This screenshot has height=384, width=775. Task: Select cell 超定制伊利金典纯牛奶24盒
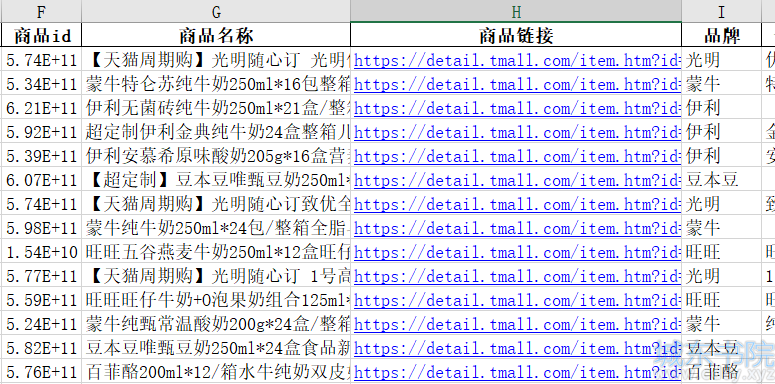(x=216, y=132)
